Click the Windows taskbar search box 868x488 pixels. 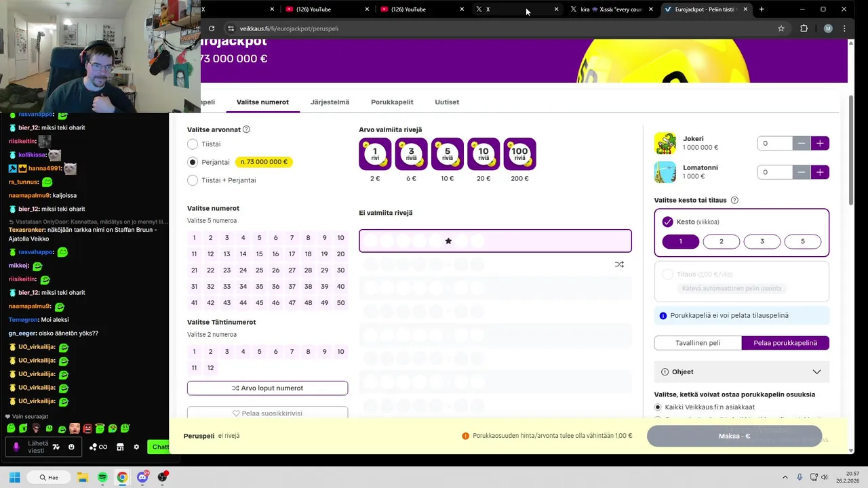(49, 477)
